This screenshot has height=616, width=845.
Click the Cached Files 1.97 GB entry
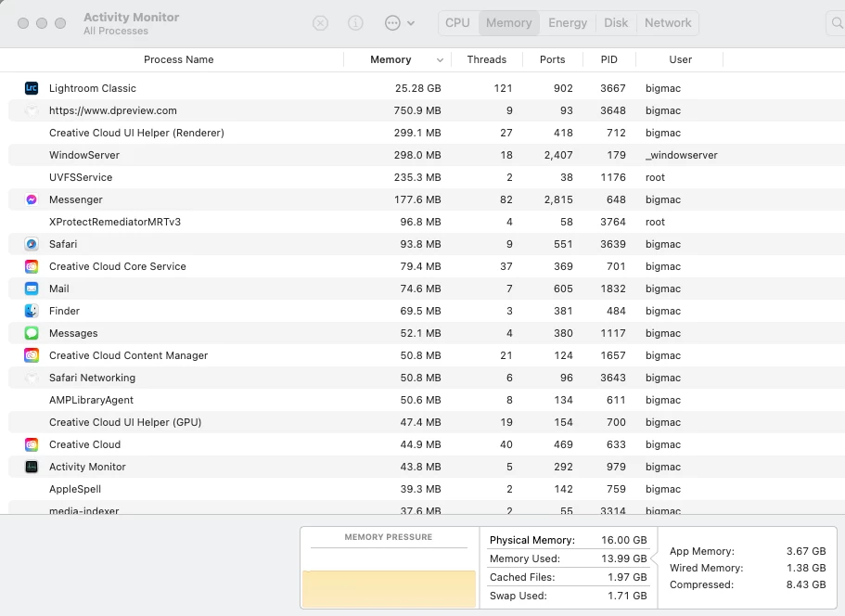click(x=568, y=577)
